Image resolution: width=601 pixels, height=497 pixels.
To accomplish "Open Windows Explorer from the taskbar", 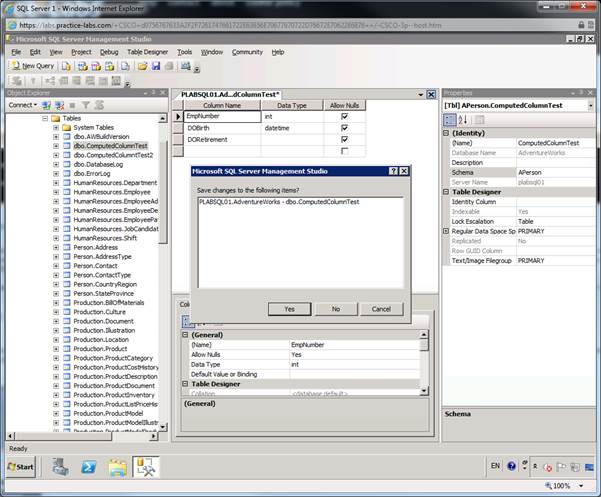I will 117,467.
